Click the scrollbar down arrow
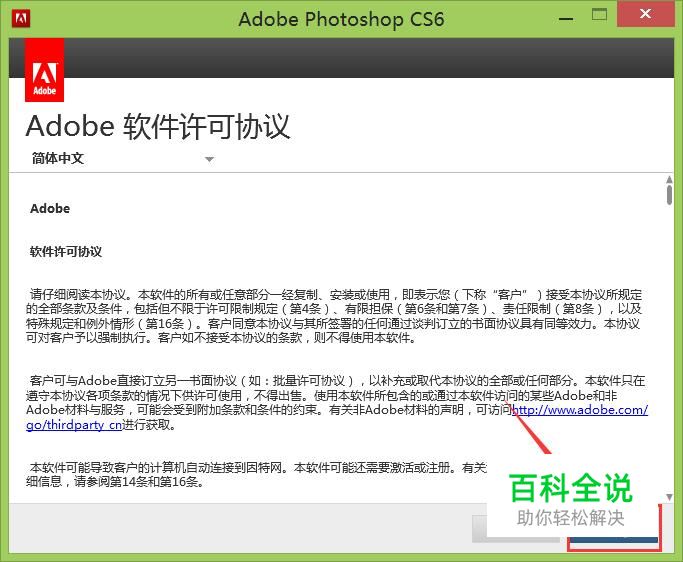 (669, 497)
